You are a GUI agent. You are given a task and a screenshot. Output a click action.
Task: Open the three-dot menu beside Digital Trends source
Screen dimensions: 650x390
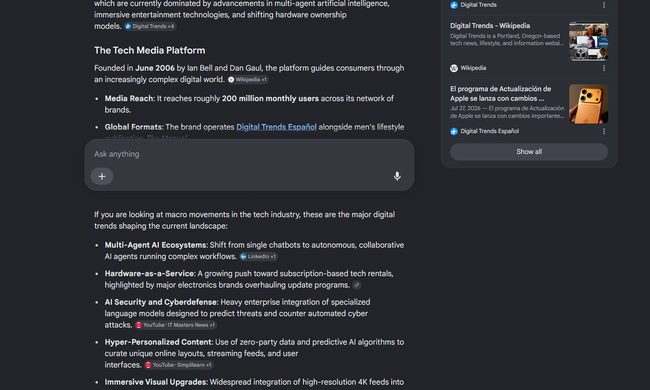click(x=604, y=5)
